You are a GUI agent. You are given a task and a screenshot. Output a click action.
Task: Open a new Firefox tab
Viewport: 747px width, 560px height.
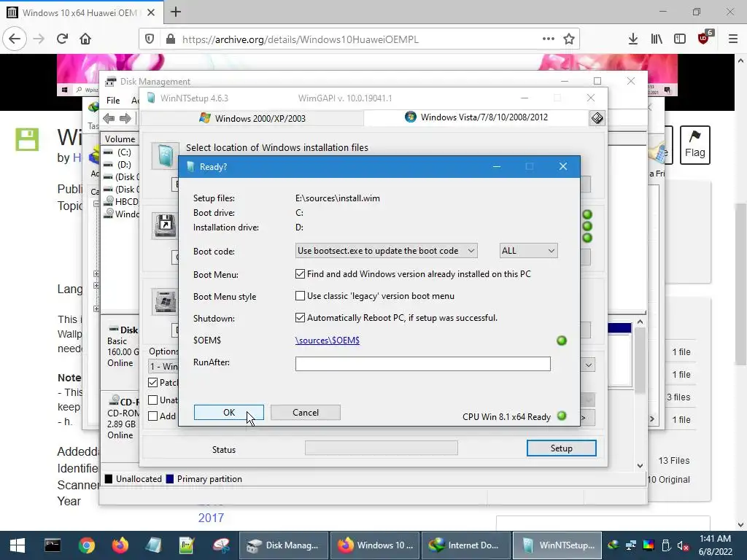click(176, 12)
